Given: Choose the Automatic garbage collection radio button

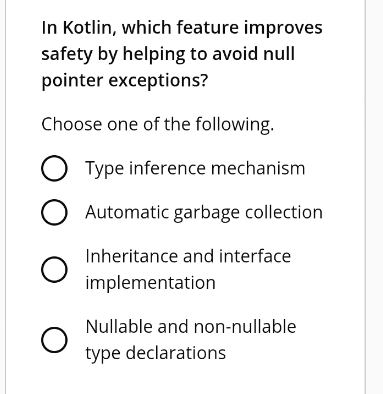Looking at the screenshot, I should coord(54,212).
